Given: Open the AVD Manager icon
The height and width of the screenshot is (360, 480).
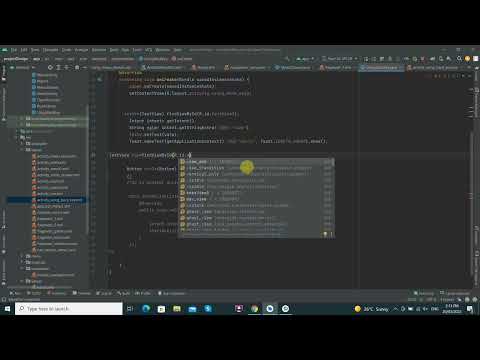Looking at the screenshot, I should click(x=441, y=59).
